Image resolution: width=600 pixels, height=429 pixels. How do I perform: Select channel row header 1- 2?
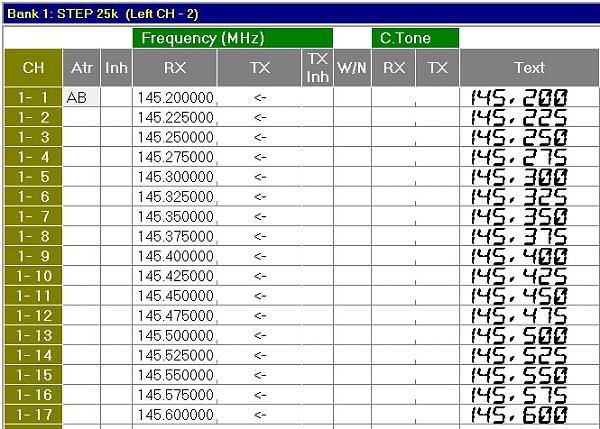pyautogui.click(x=33, y=117)
